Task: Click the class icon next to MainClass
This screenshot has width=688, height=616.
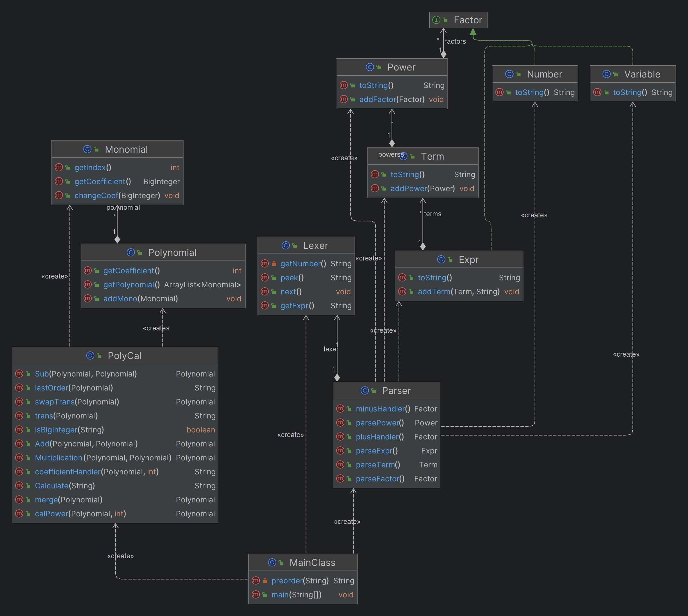Action: pyautogui.click(x=272, y=562)
